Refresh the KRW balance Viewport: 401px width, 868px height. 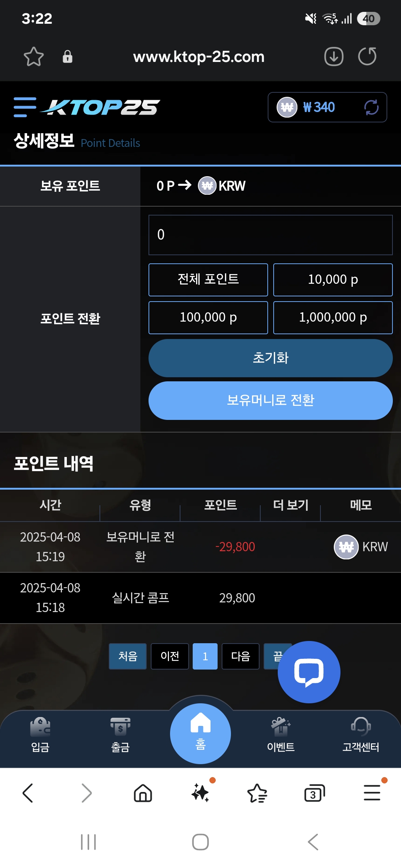[371, 107]
